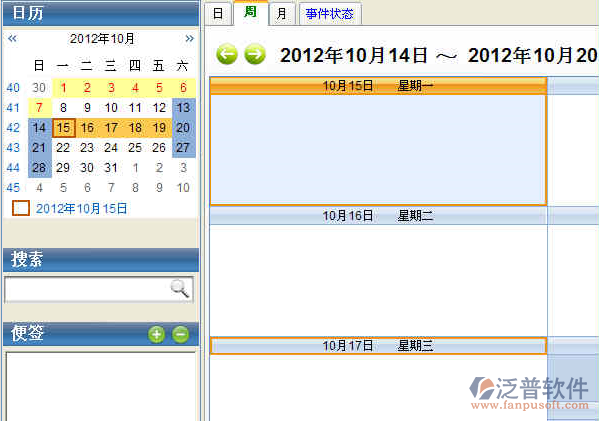Add a note with green plus icon
Screen dimensions: 599x421
(x=157, y=334)
